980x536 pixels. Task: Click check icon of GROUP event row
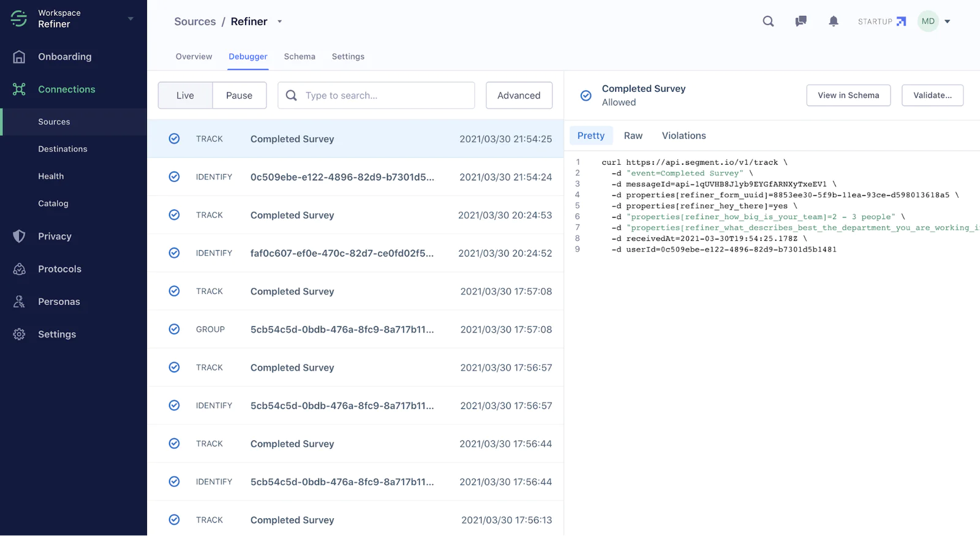tap(174, 329)
